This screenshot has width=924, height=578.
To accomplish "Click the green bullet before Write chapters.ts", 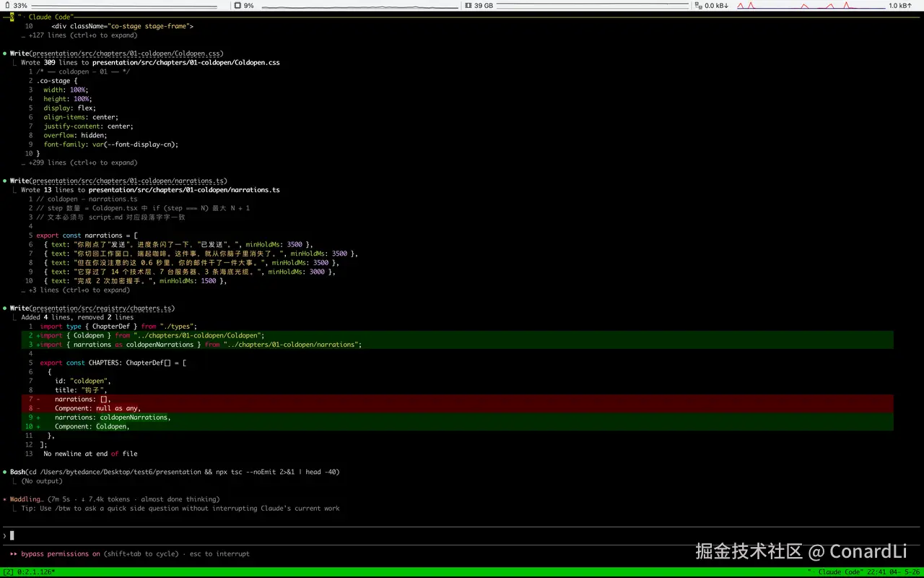I will pos(5,308).
